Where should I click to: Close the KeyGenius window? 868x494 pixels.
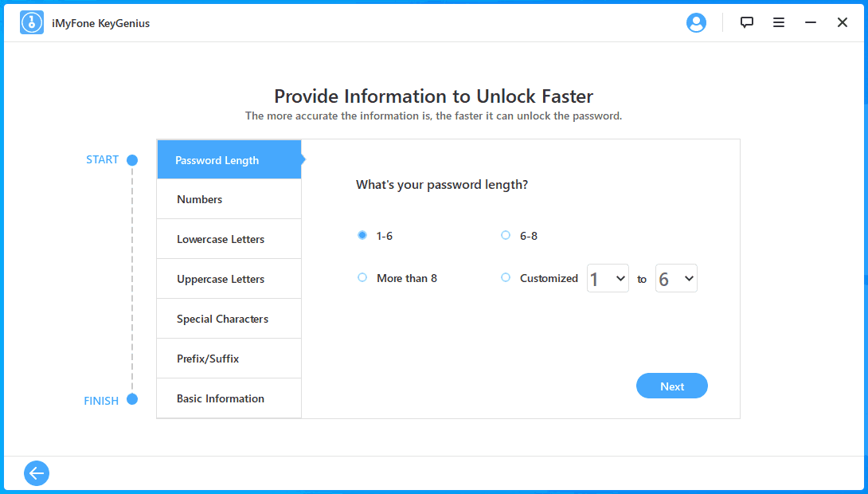pos(842,22)
